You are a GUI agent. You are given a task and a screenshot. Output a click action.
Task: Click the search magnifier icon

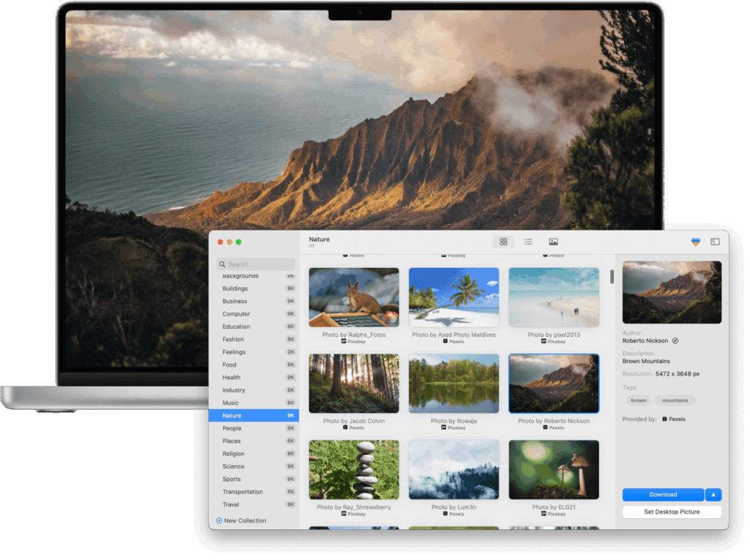tap(222, 264)
